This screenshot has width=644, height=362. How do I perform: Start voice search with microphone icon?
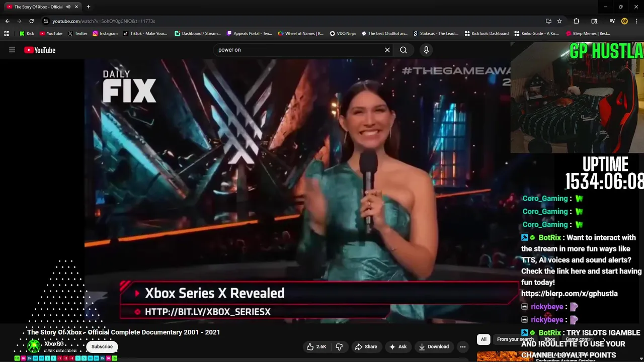click(x=426, y=50)
